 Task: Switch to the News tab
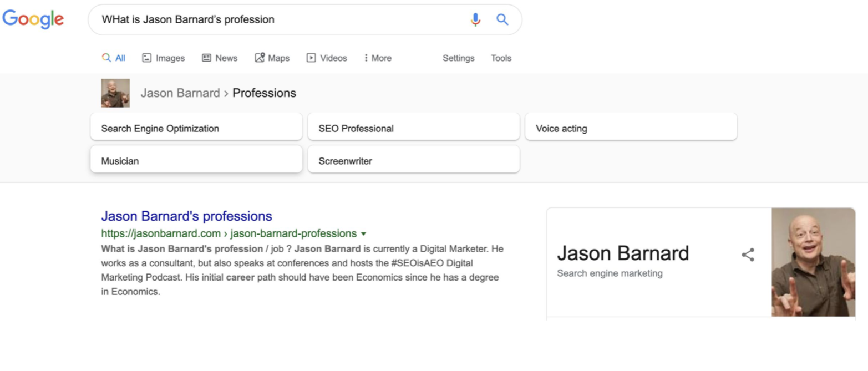click(x=219, y=58)
